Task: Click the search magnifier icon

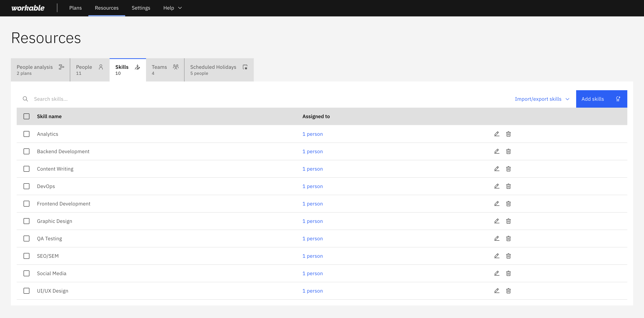Action: pos(25,99)
